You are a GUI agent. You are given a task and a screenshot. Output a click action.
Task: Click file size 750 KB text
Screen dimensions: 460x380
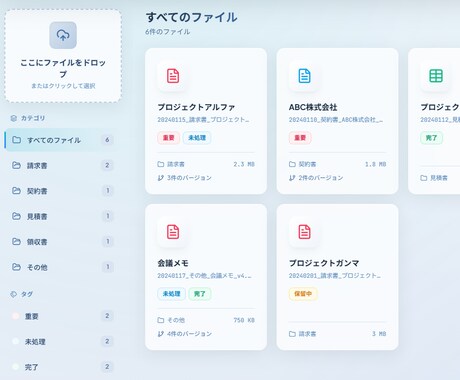[244, 320]
